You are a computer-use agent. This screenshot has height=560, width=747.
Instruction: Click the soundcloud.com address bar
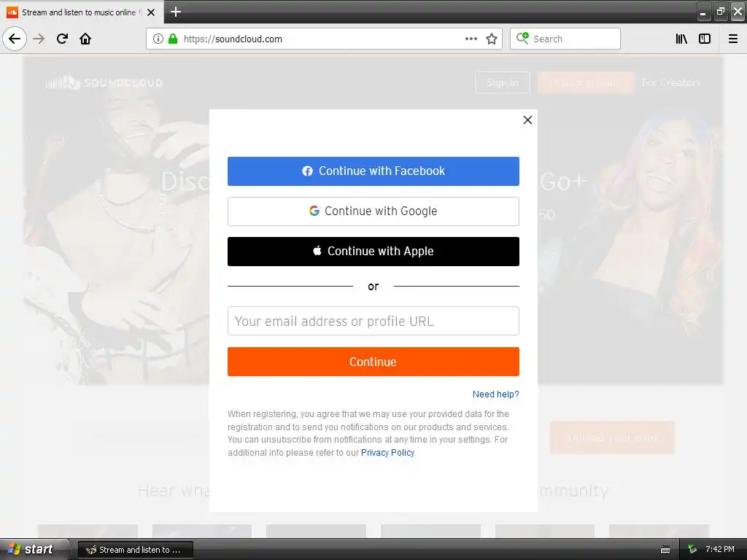pyautogui.click(x=324, y=39)
